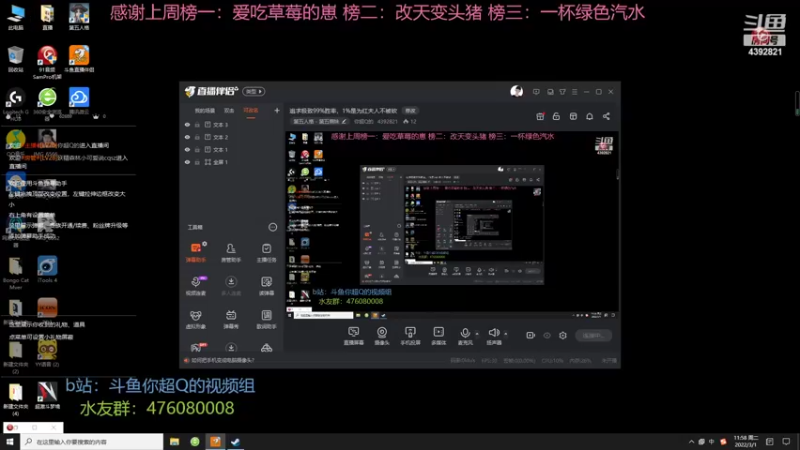Focus the Windows taskbar search box
The image size is (800, 450).
point(92,441)
